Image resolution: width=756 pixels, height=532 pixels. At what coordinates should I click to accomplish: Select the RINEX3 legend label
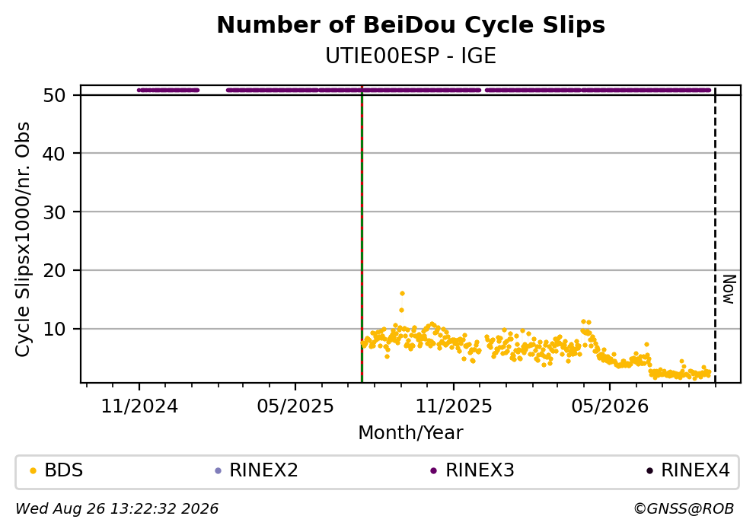point(480,470)
